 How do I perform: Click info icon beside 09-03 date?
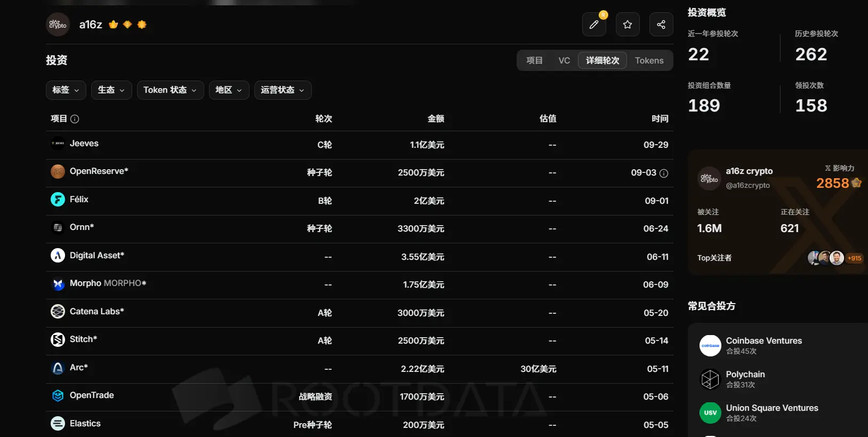coord(664,173)
